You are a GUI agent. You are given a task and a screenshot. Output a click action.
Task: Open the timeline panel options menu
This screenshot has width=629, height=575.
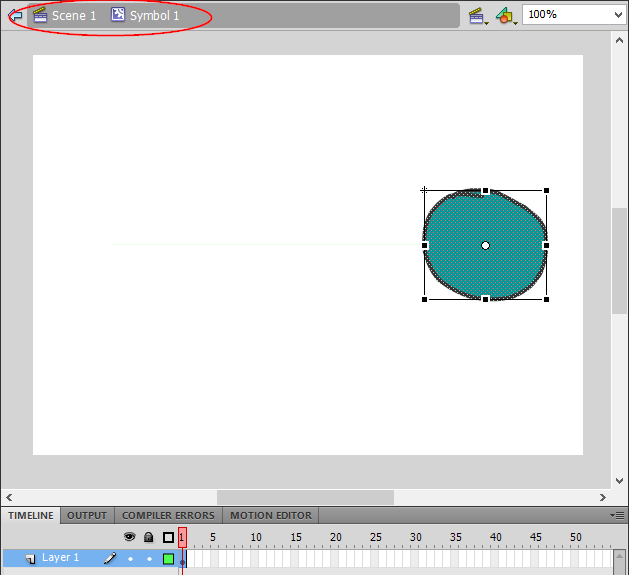click(x=617, y=515)
